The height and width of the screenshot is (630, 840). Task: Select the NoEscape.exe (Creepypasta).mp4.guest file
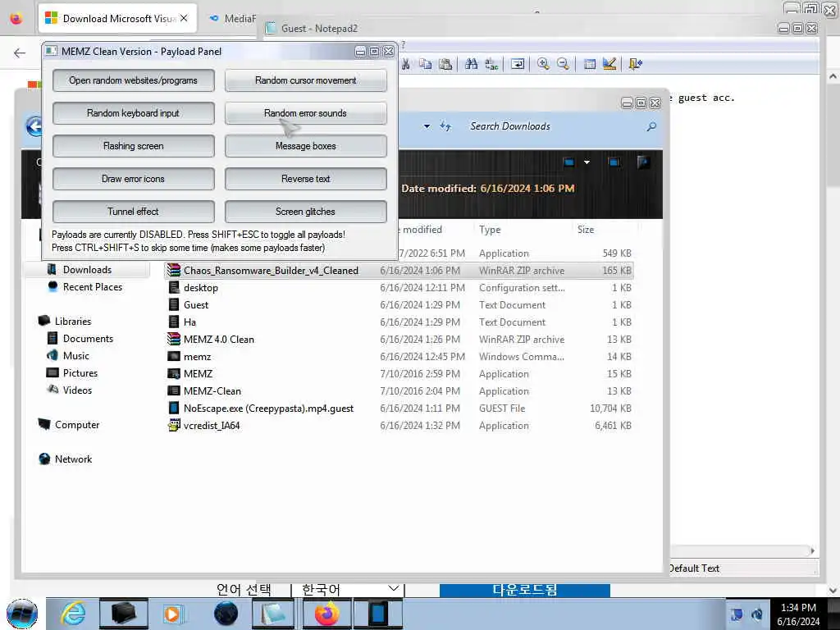point(399,409)
